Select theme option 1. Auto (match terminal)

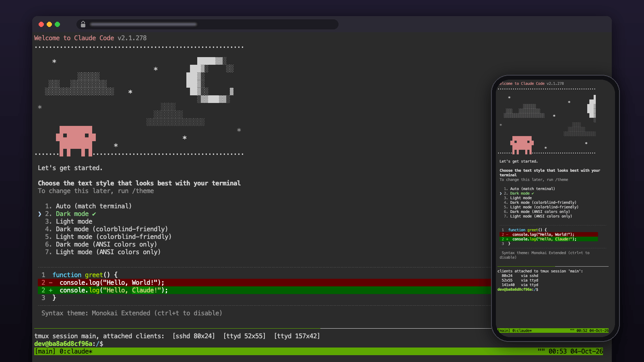88,206
